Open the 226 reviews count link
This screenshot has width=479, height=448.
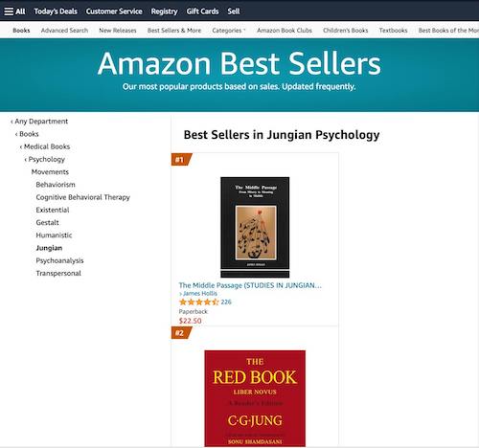pos(226,302)
